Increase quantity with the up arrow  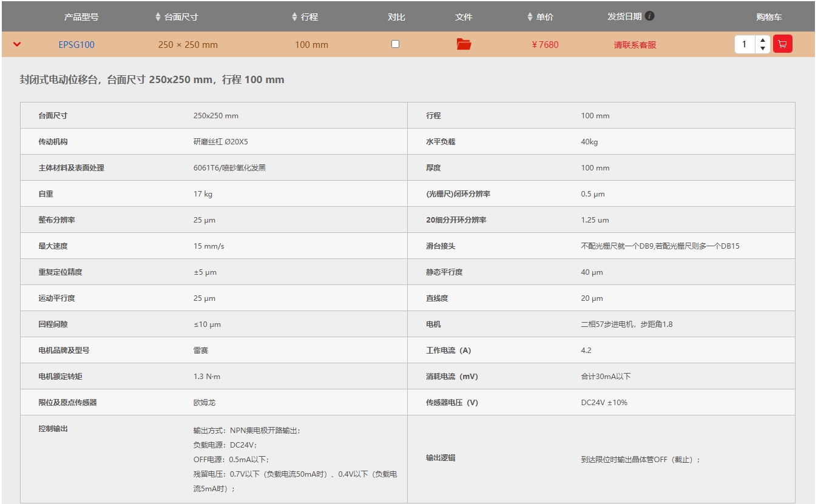coord(763,41)
